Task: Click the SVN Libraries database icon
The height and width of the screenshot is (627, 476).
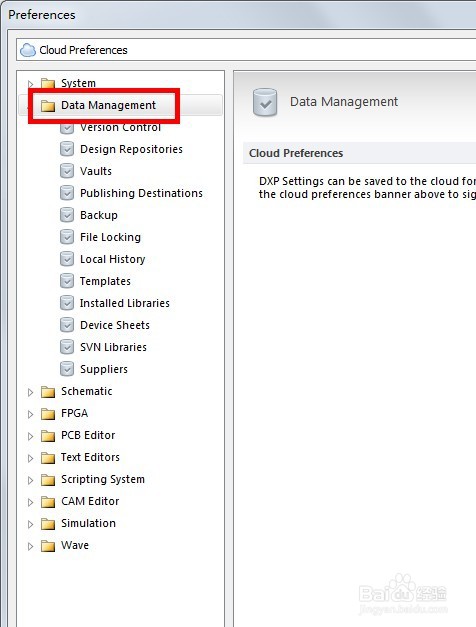Action: 67,347
